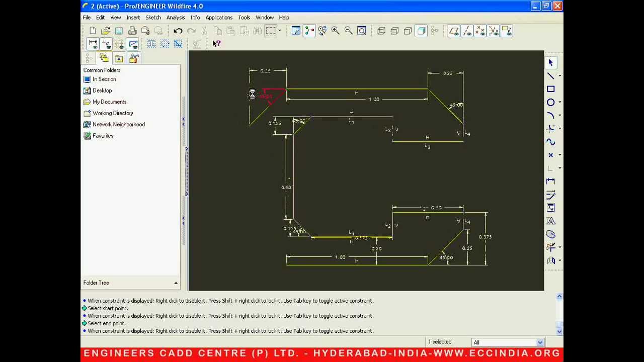
Task: Toggle display of dimensions
Action: (93, 44)
